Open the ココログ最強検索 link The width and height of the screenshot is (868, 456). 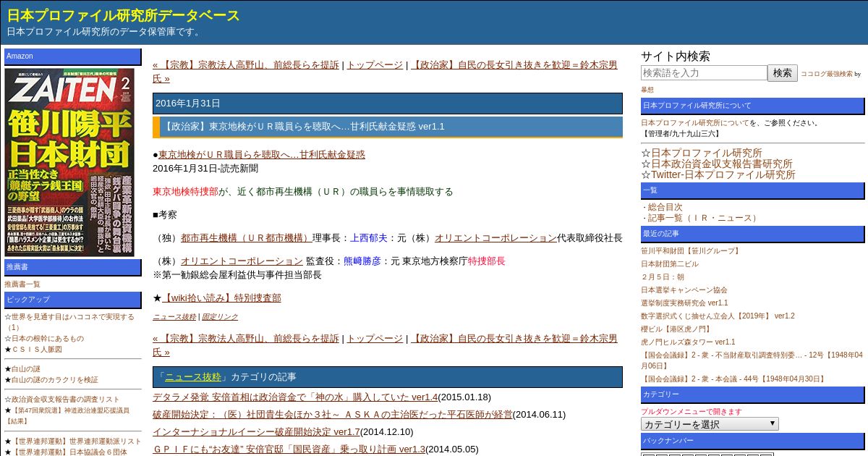pos(827,74)
